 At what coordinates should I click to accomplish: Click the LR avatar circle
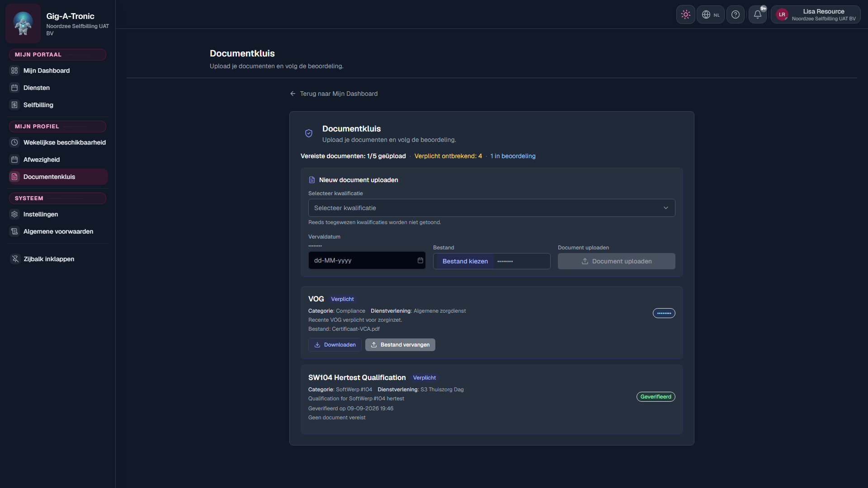pyautogui.click(x=782, y=14)
